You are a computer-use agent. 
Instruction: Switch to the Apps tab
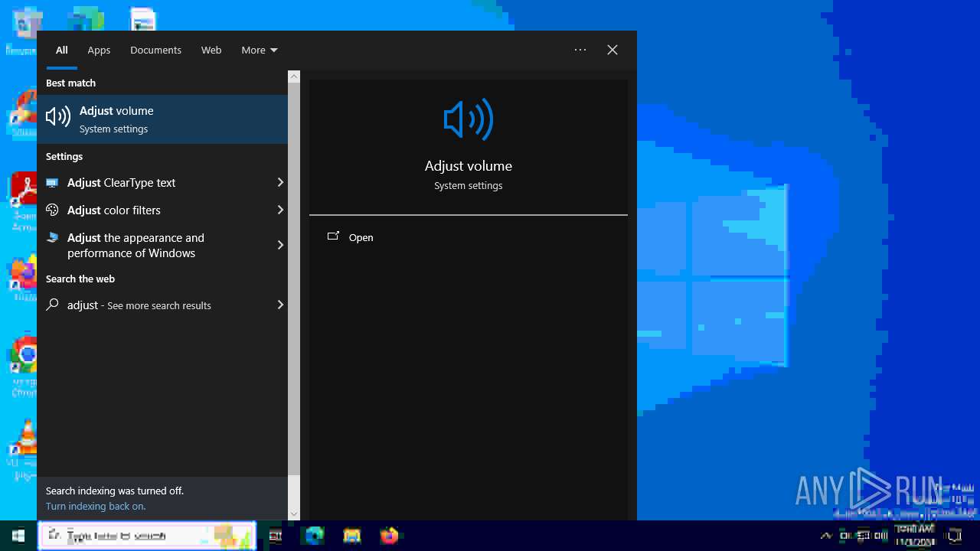tap(99, 50)
